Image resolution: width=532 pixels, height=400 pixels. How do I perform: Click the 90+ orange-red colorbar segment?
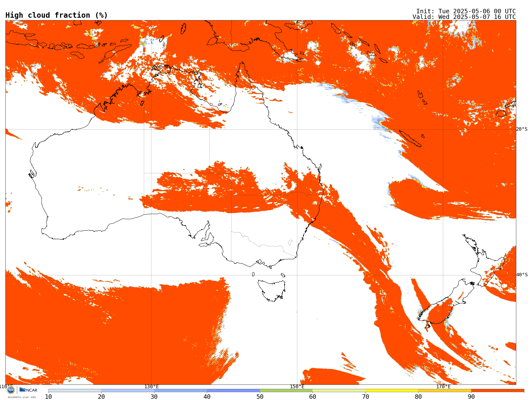click(x=498, y=391)
